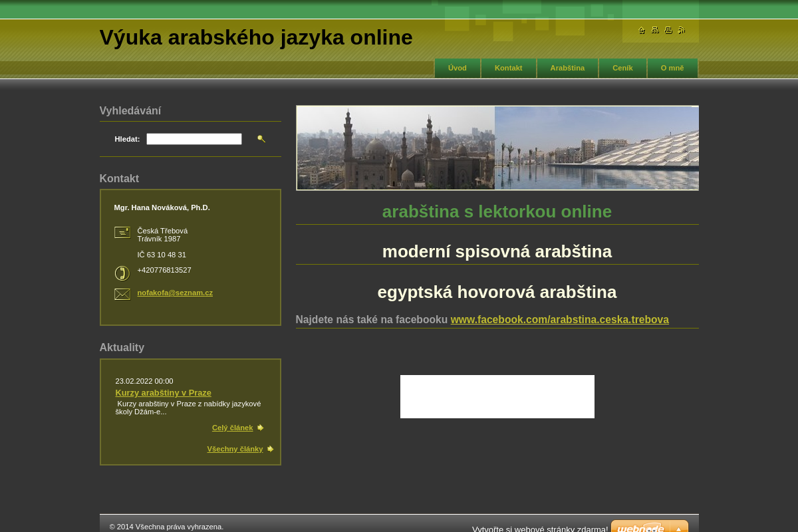Click inside the Hledat search field
798x532 pixels.
click(x=194, y=138)
